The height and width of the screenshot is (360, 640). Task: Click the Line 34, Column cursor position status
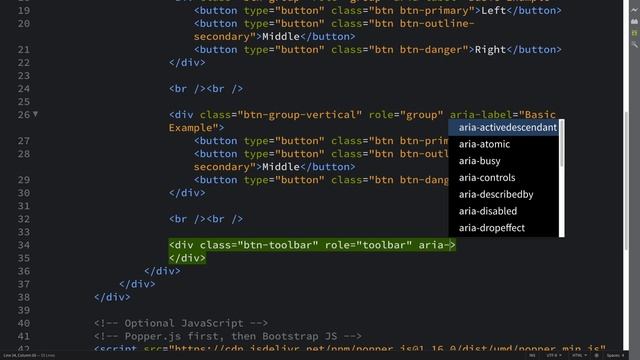pyautogui.click(x=20, y=356)
